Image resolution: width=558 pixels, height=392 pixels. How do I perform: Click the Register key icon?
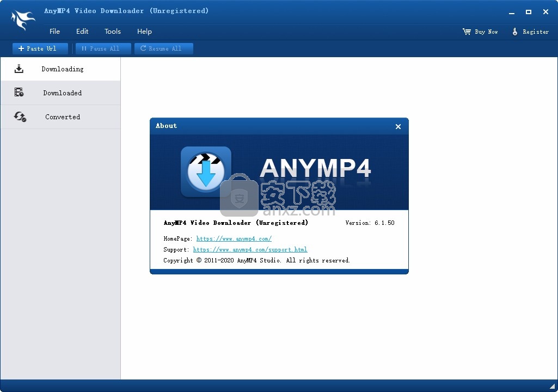tap(514, 32)
